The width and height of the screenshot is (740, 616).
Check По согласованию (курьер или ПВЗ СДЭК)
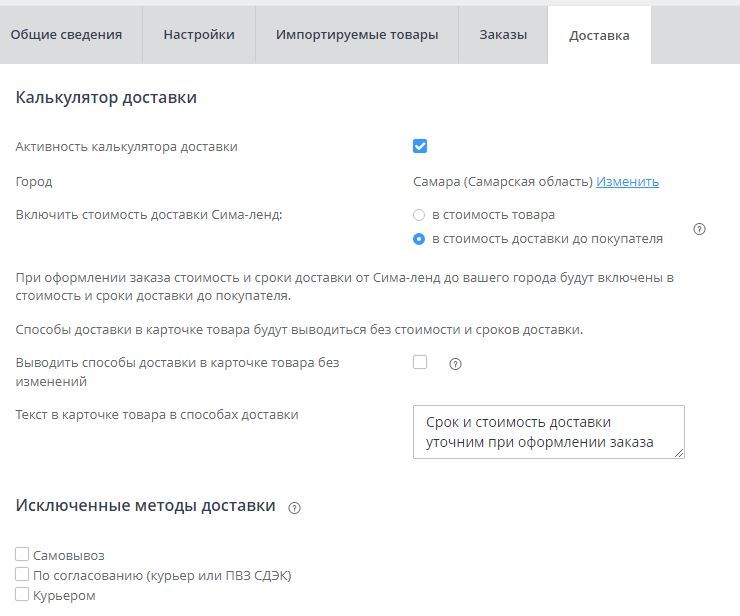(22, 575)
